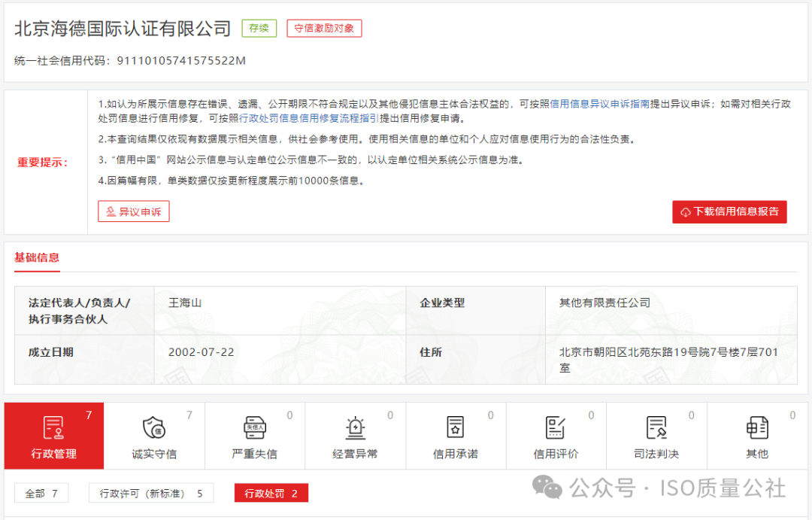Open the 异议申诉 appeal button

point(133,211)
